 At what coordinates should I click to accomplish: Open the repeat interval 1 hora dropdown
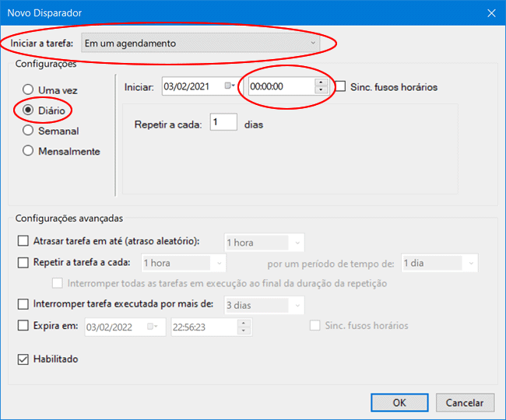tap(183, 263)
